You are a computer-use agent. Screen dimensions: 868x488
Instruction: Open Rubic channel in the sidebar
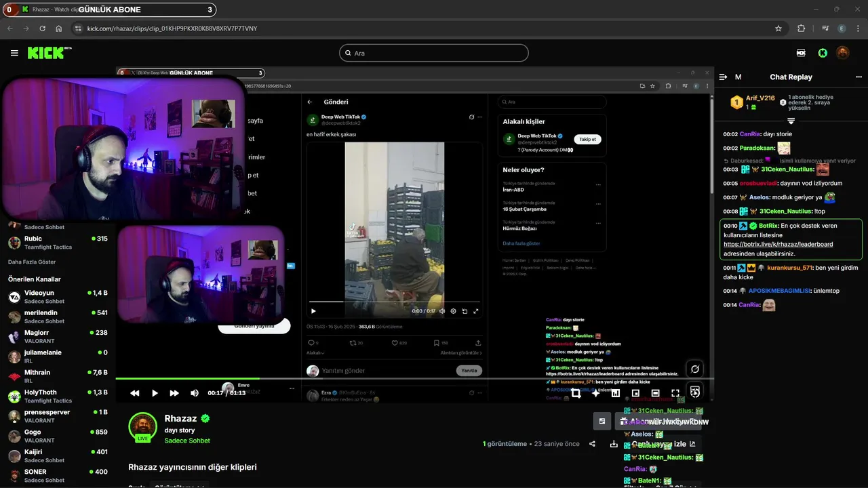[x=58, y=243]
